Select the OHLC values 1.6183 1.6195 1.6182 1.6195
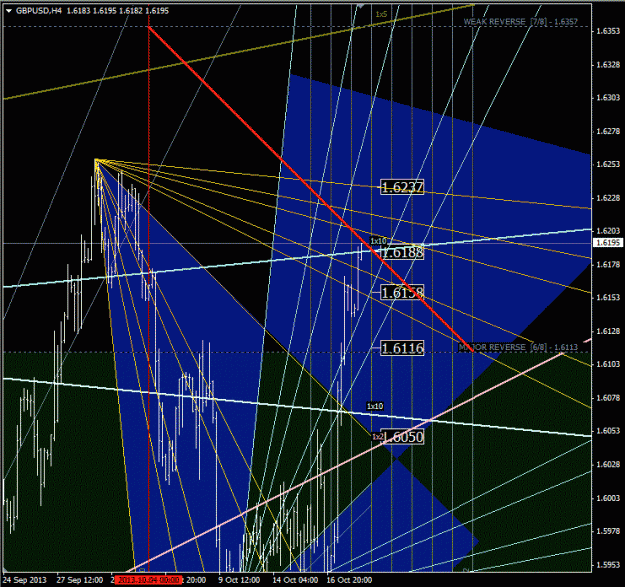The width and height of the screenshot is (625, 587). [118, 11]
